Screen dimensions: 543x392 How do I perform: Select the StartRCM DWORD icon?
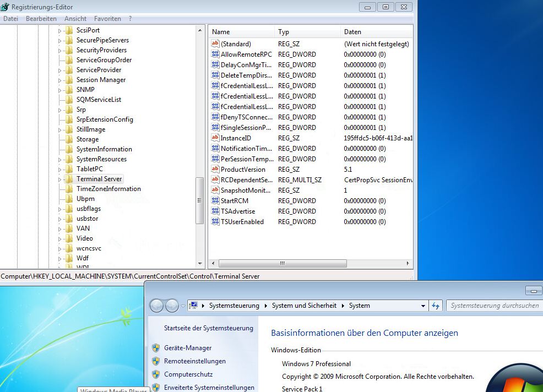215,200
